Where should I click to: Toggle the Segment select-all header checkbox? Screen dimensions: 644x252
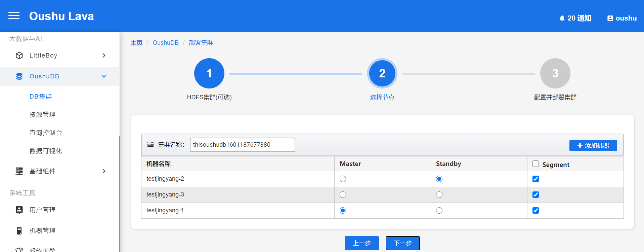coord(535,164)
